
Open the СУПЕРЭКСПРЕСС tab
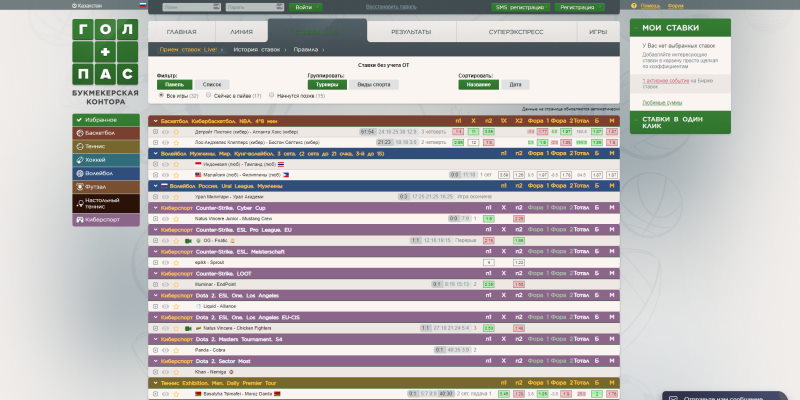[x=516, y=32]
